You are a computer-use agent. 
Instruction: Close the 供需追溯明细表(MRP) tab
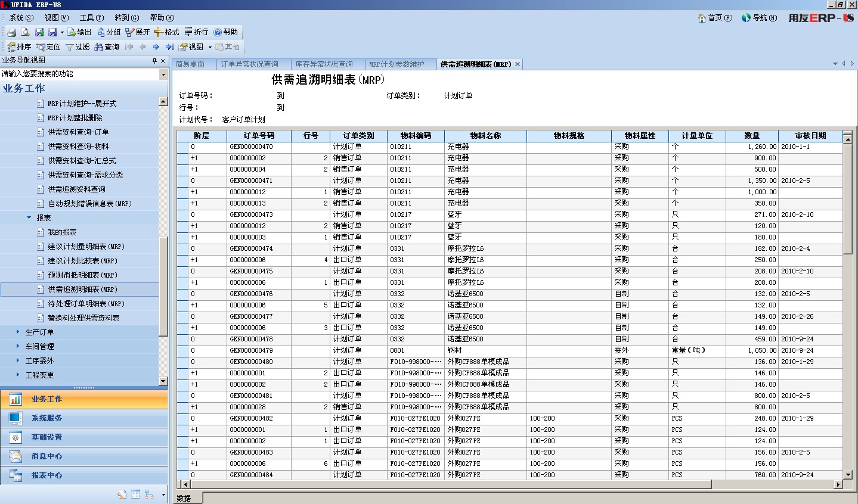[518, 64]
